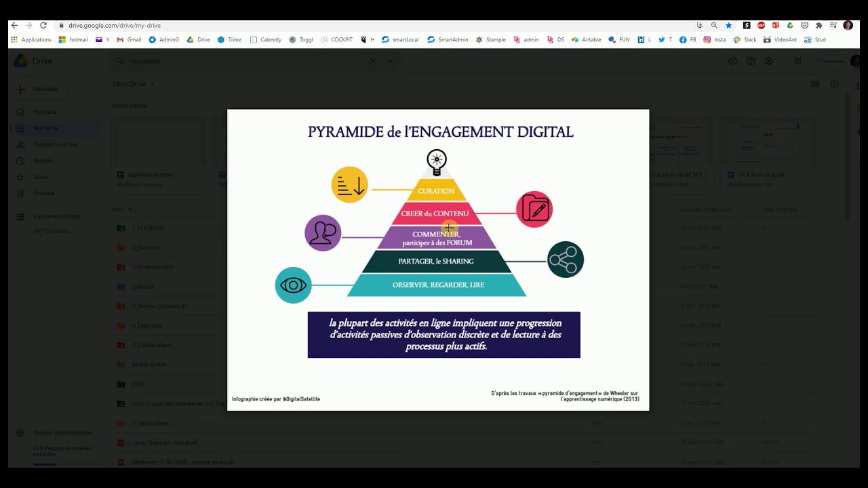
Task: Open the Stud bookmark
Action: pyautogui.click(x=815, y=40)
